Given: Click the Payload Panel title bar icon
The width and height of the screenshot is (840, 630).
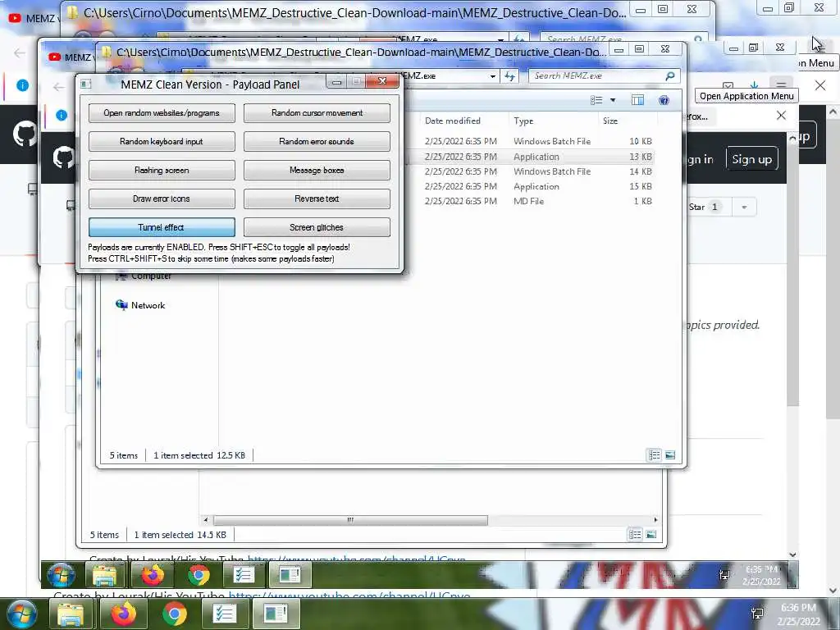Looking at the screenshot, I should tap(85, 84).
